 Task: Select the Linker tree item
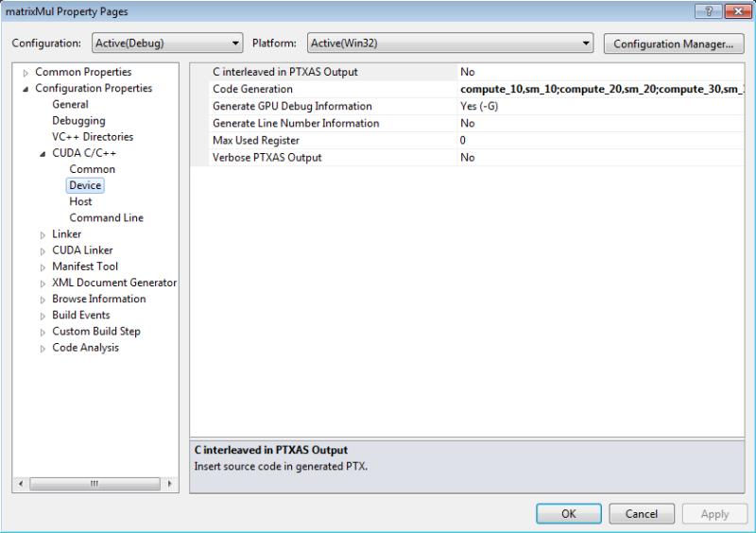click(x=66, y=234)
